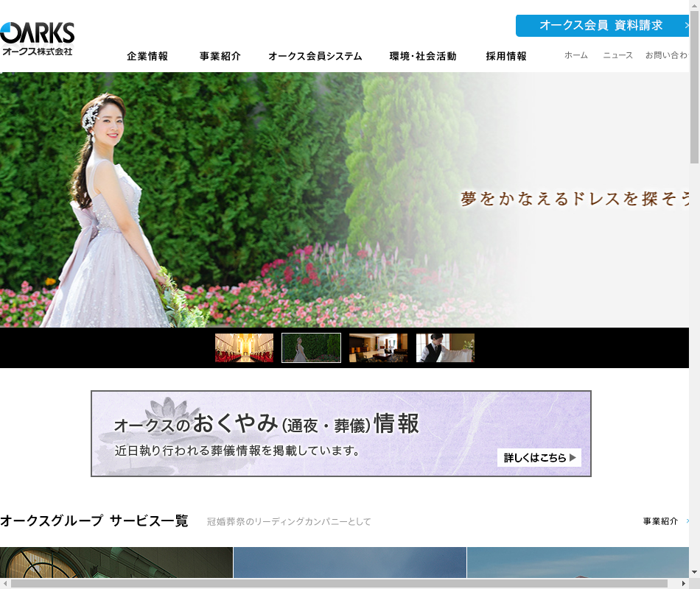Screen dimensions: 700x589
Task: Click the horizontal scrollbar right arrow
Action: (683, 583)
